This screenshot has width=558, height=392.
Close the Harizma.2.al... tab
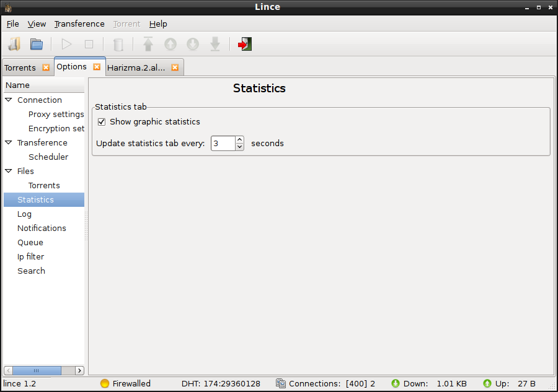tap(175, 68)
